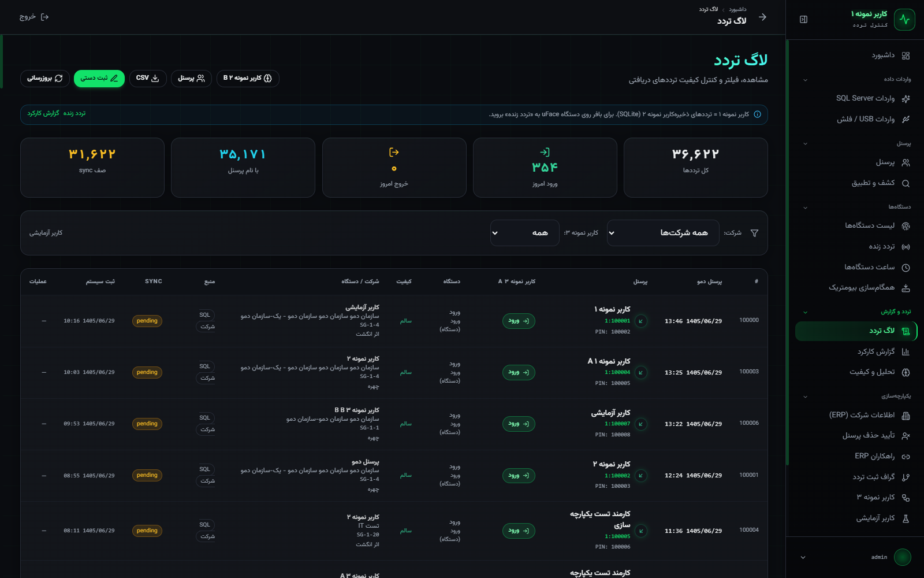The height and width of the screenshot is (578, 924).
Task: Collapse the یکپارچه‌سازی sidebar section
Action: point(805,397)
